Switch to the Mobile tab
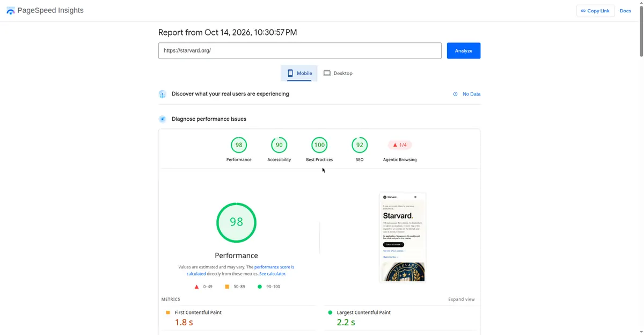Viewport: 644px width, 335px height. pyautogui.click(x=299, y=73)
